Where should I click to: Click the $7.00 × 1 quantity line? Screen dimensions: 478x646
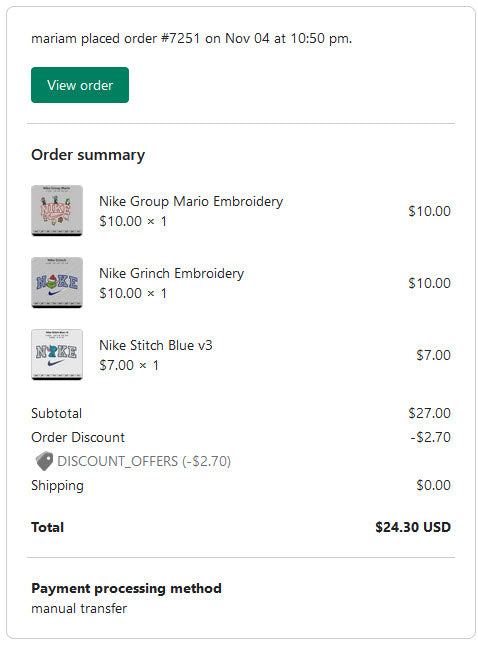[129, 365]
